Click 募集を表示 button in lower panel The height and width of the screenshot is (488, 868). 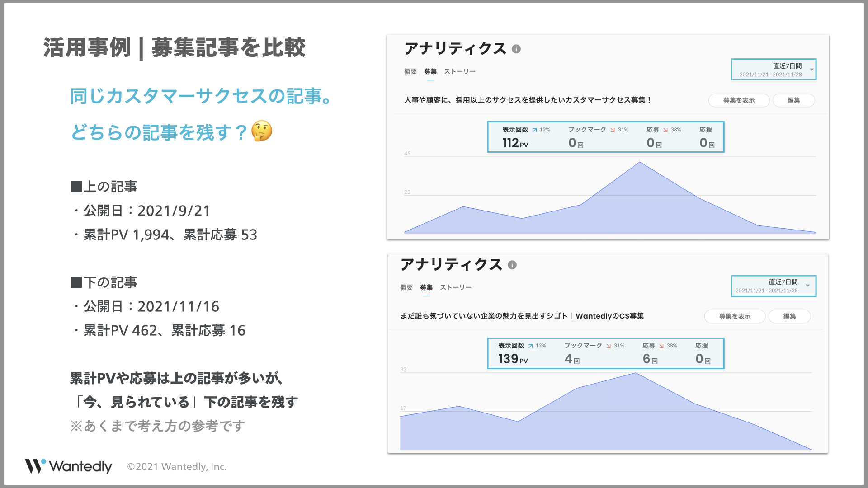tap(735, 316)
